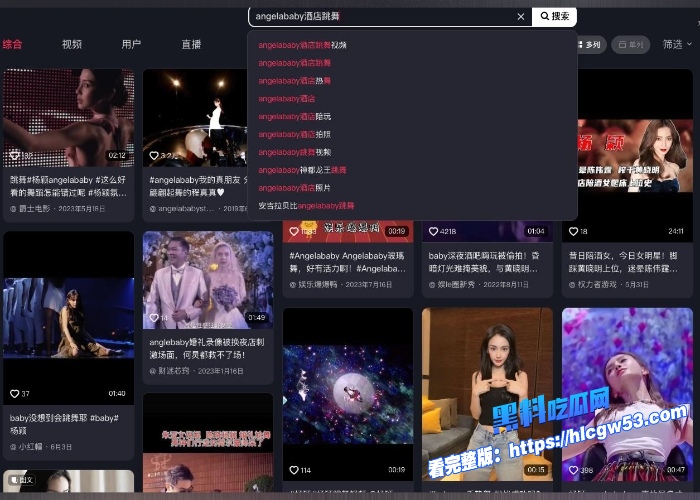Choose the second suggestion angelababy酒店跳舞
Screen dimensions: 700x500
[x=294, y=63]
